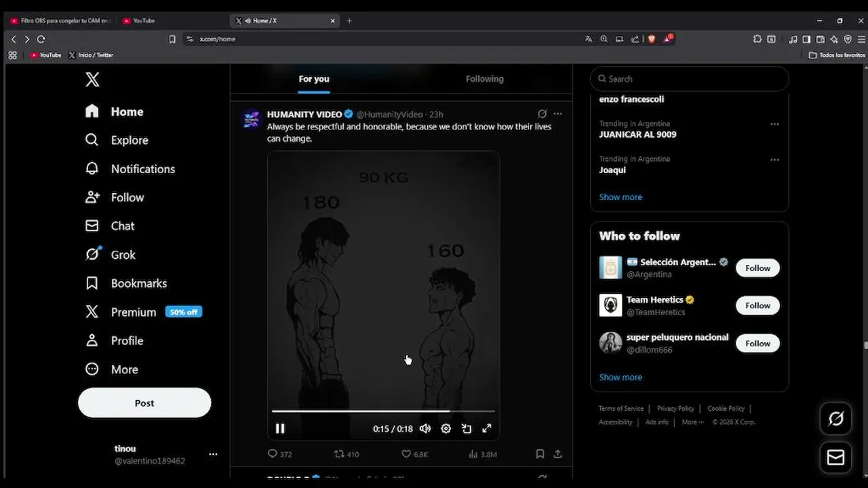This screenshot has height=488, width=868.
Task: Open the Cookie Policy link
Action: (x=726, y=409)
